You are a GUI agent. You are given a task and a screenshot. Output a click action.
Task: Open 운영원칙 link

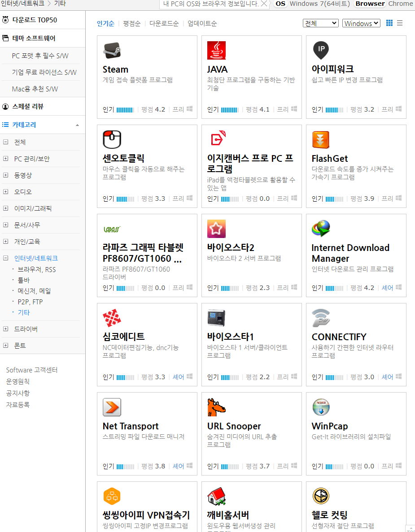(17, 381)
